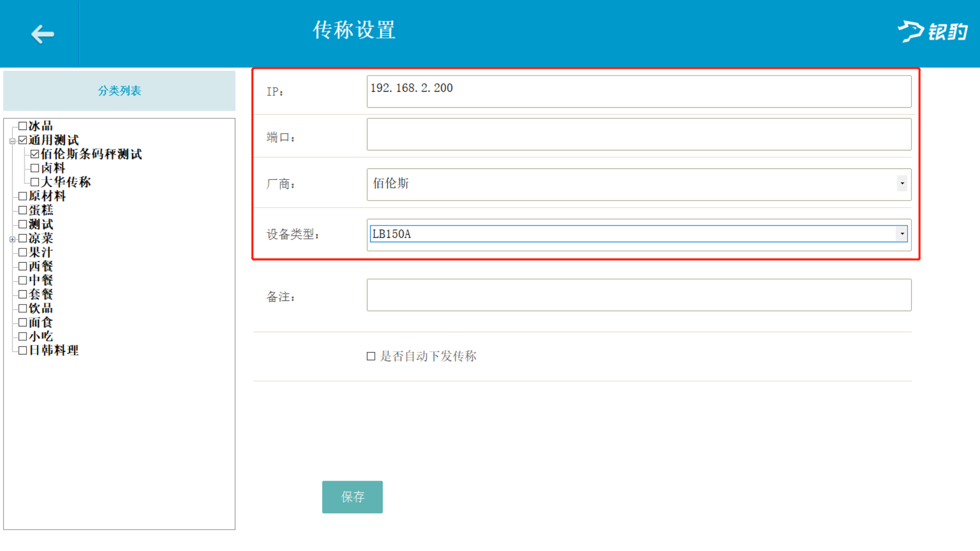Check the 大华传称 checkbox
This screenshot has height=551, width=980.
point(35,182)
